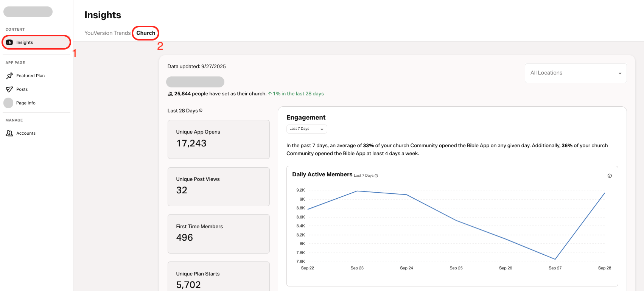The image size is (644, 291).
Task: Go to Accounts in the Manage section
Action: [26, 133]
